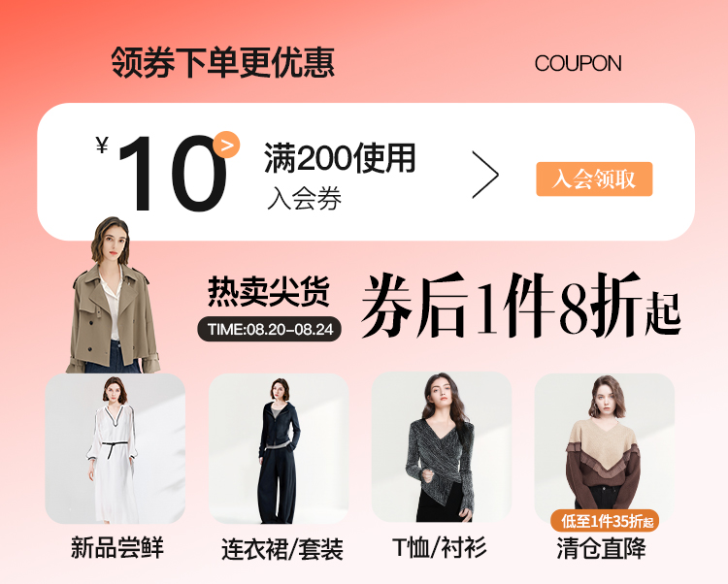Click the 低至1件35折起 orange badge
This screenshot has width=728, height=584.
tap(605, 521)
